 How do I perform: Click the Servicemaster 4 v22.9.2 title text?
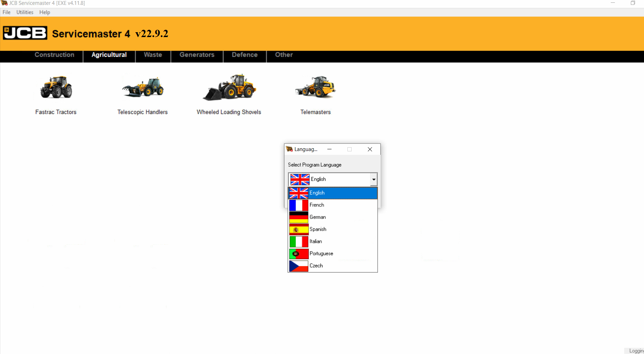click(x=110, y=34)
